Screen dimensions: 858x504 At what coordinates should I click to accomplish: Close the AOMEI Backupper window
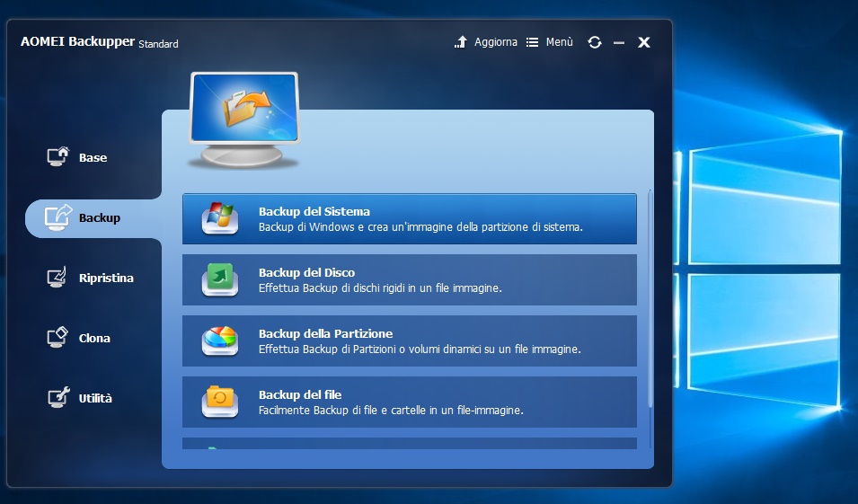coord(644,42)
